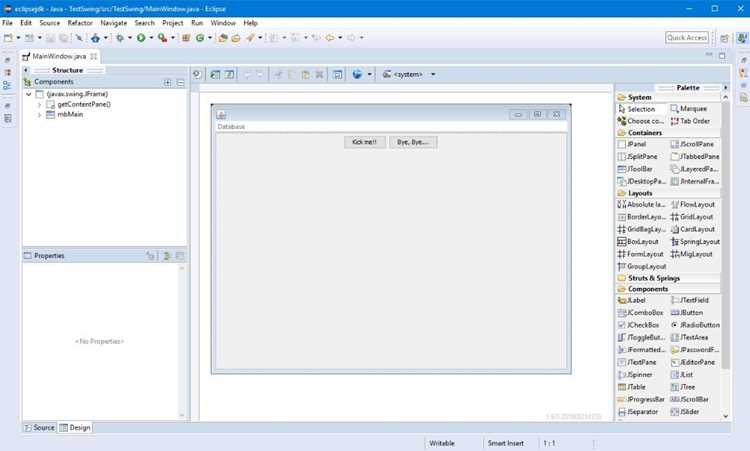Select the JButton palette component
This screenshot has width=750, height=451.
point(687,312)
